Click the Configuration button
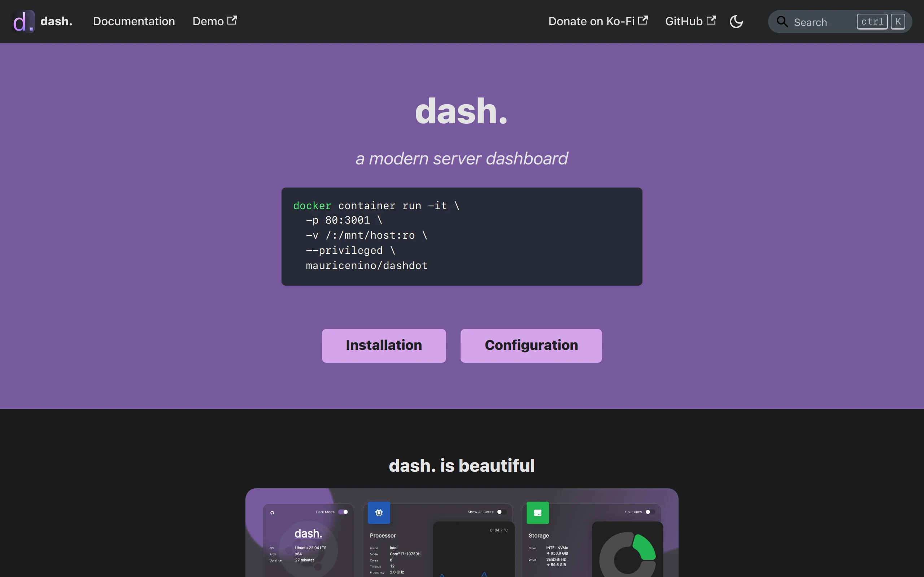The height and width of the screenshot is (577, 924). pos(531,345)
